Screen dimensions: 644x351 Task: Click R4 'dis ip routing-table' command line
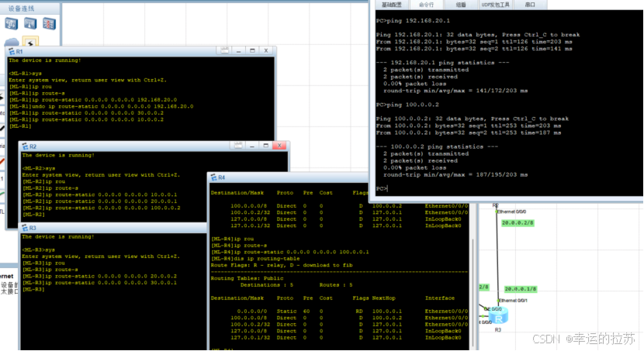[x=255, y=259]
